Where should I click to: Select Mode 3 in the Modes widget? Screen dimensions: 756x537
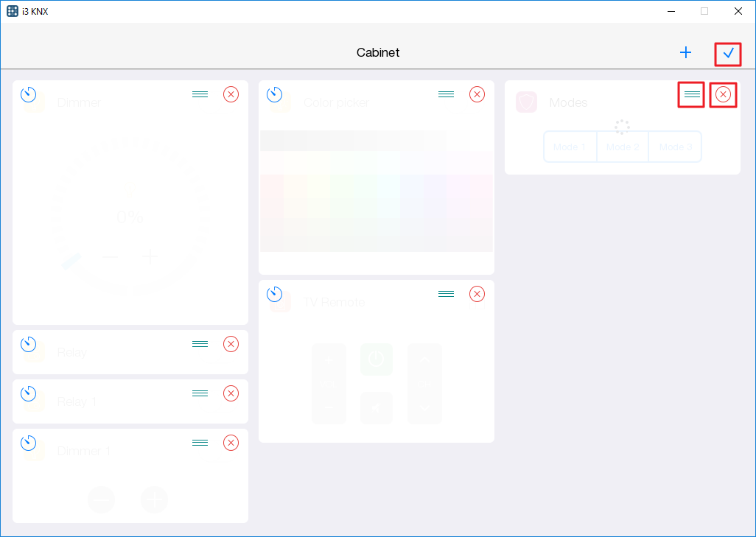674,147
